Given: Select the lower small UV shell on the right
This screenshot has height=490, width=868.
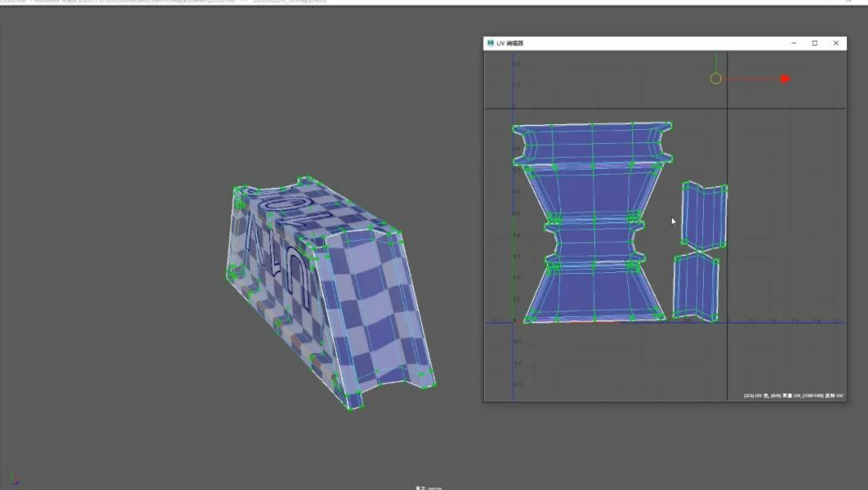Looking at the screenshot, I should tap(696, 286).
